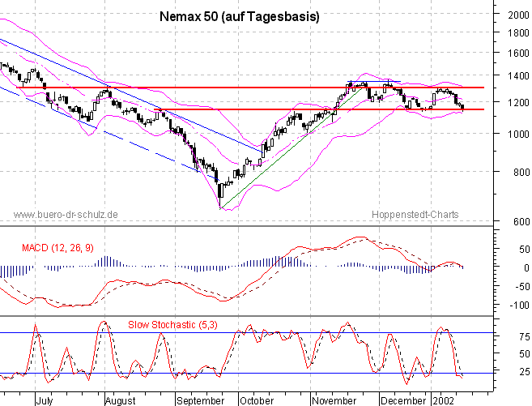Click the 'July' month label
Viewport: 532px width, 406px height.
pos(45,401)
